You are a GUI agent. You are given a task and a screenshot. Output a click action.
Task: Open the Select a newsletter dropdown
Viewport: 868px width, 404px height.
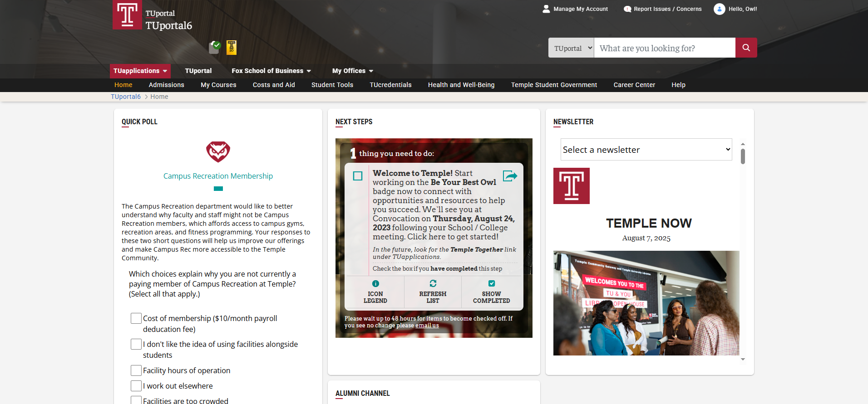646,150
